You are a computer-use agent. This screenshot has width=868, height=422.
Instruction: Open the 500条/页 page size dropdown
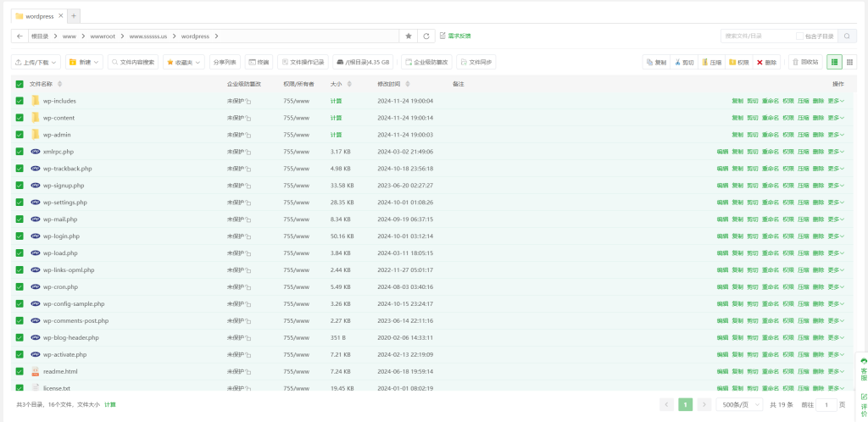tap(739, 405)
